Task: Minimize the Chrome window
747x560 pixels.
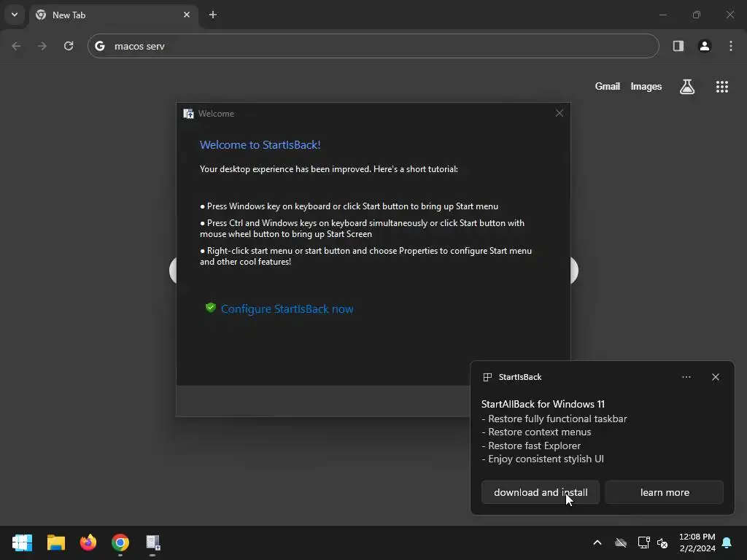Action: coord(662,15)
